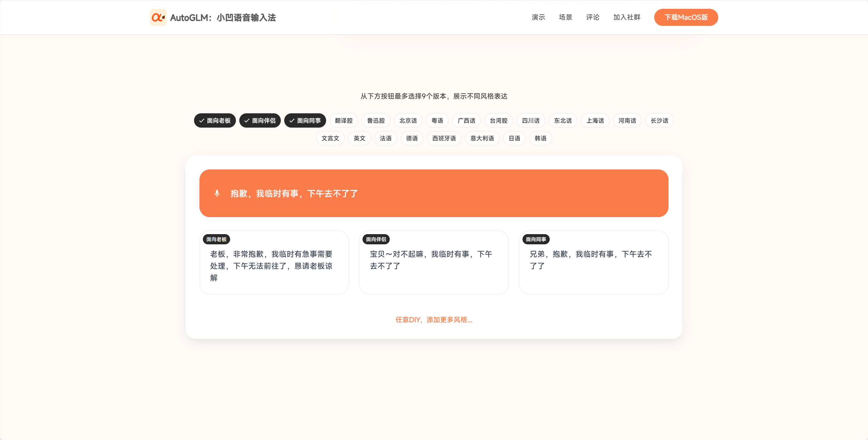868x440 pixels.
Task: Click the microphone icon in orange bar
Action: tap(217, 193)
